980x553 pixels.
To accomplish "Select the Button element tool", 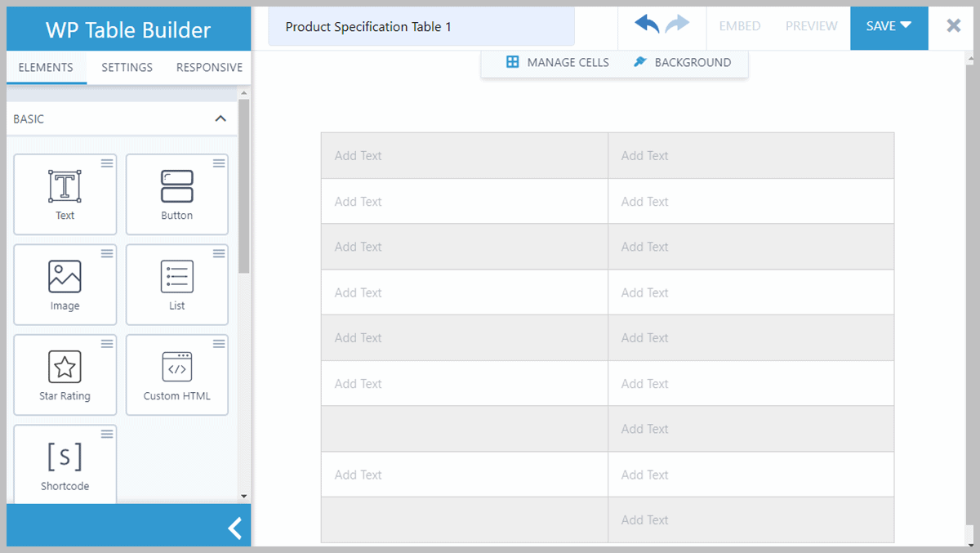I will pos(176,194).
